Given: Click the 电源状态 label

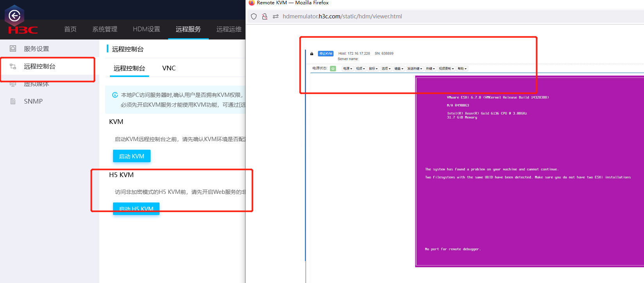Looking at the screenshot, I should click(x=320, y=68).
